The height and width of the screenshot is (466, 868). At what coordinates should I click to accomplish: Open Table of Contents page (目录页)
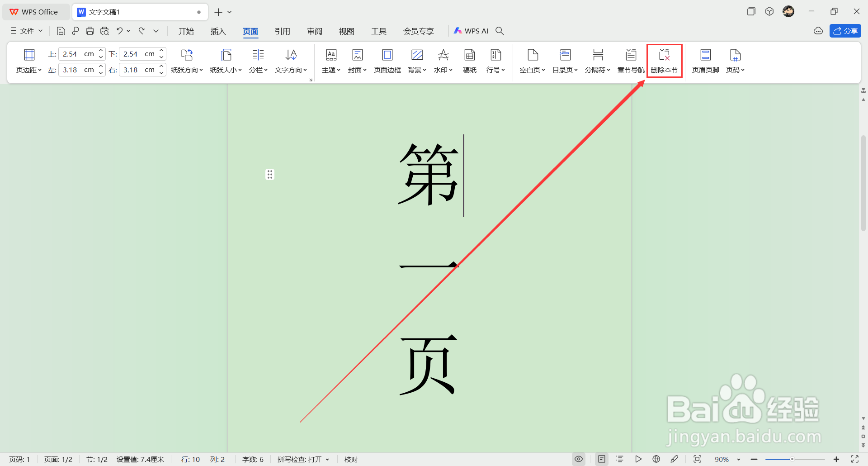tap(565, 61)
